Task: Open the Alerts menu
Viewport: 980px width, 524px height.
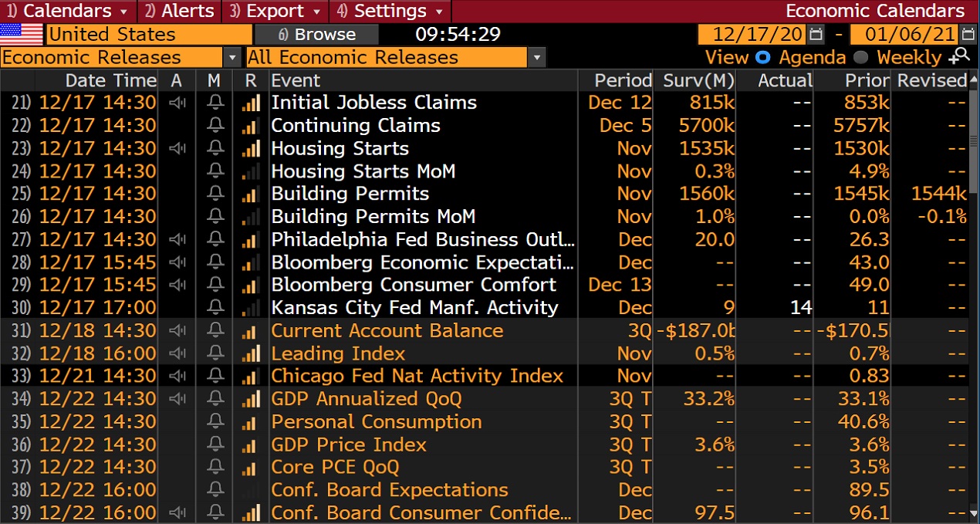Action: coord(179,11)
